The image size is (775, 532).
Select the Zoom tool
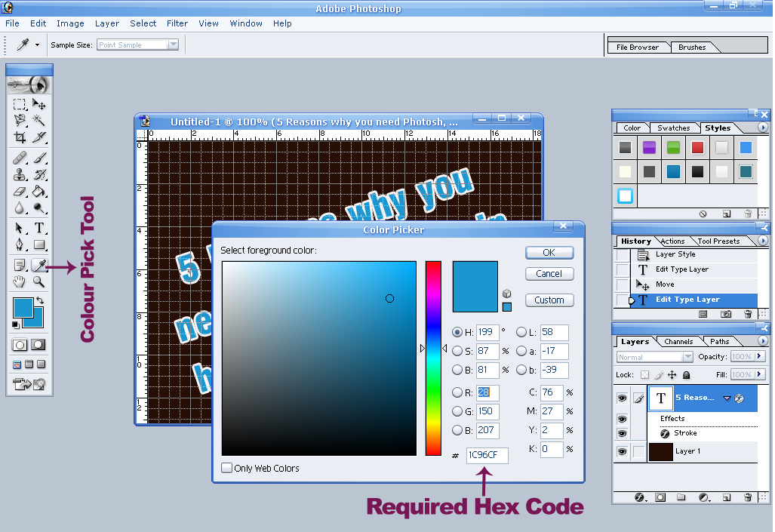tap(39, 282)
